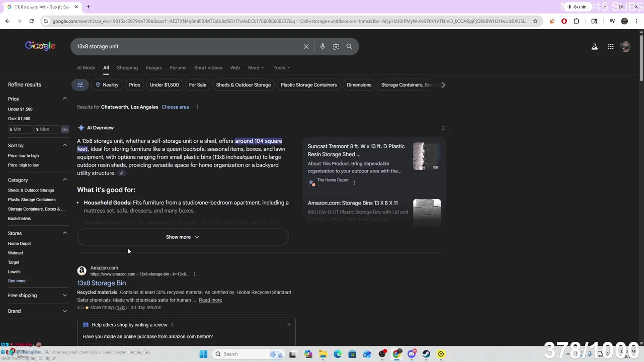Open AI Overview three-dot options
Screen dimensions: 644x362
443,128
